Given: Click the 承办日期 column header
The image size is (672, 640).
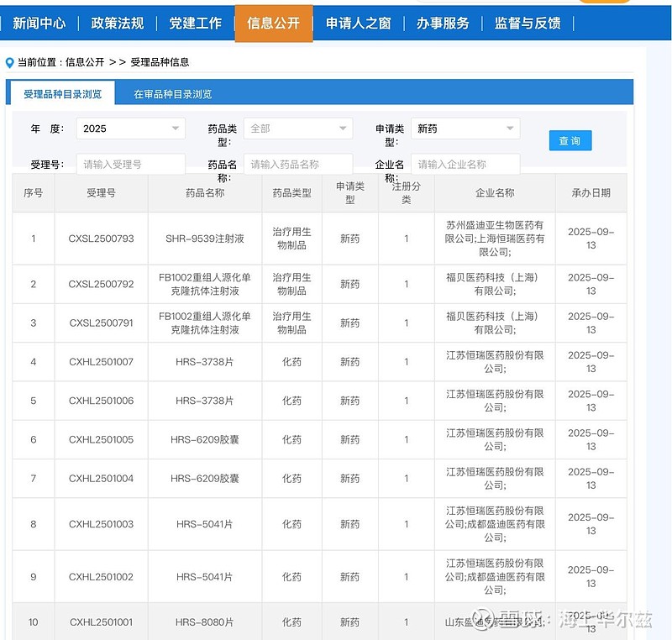Looking at the screenshot, I should [591, 193].
